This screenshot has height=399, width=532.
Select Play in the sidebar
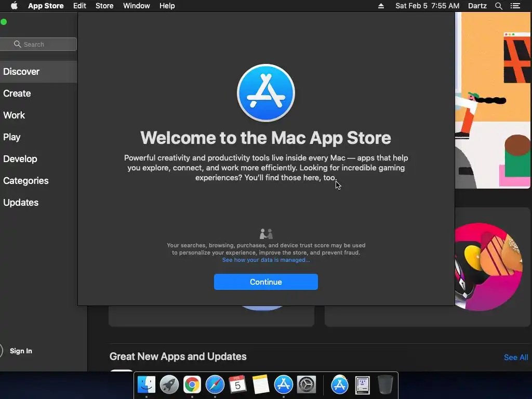click(38, 137)
